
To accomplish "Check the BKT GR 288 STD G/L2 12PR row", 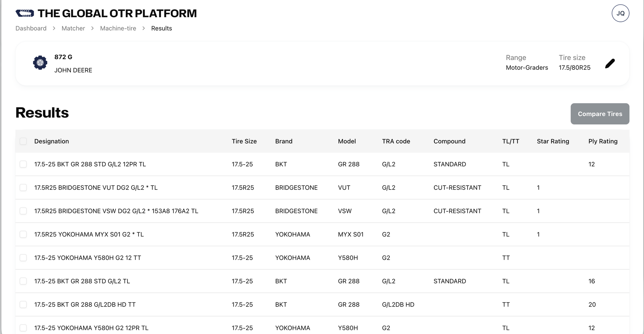I will (x=23, y=164).
